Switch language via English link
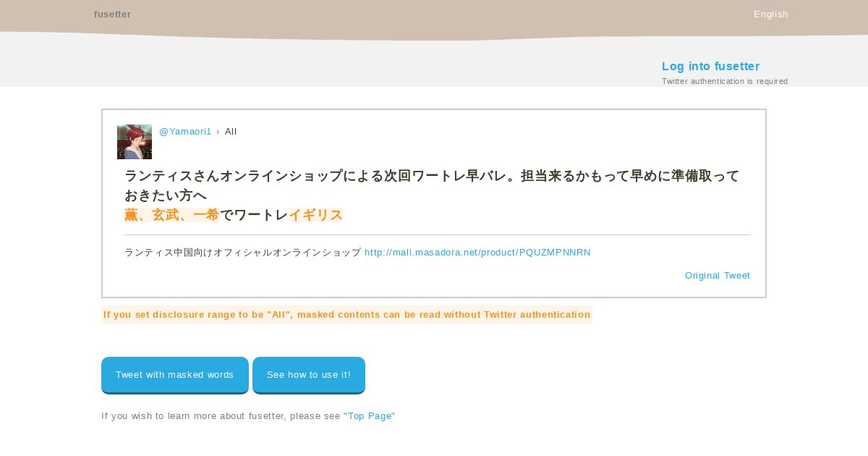Image resolution: width=868 pixels, height=456 pixels. coord(770,14)
